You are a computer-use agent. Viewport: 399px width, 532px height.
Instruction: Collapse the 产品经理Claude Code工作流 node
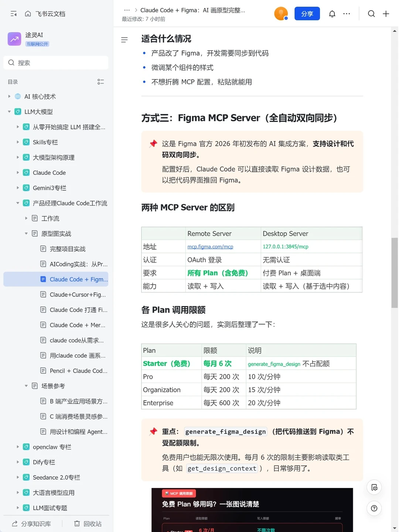(x=18, y=203)
